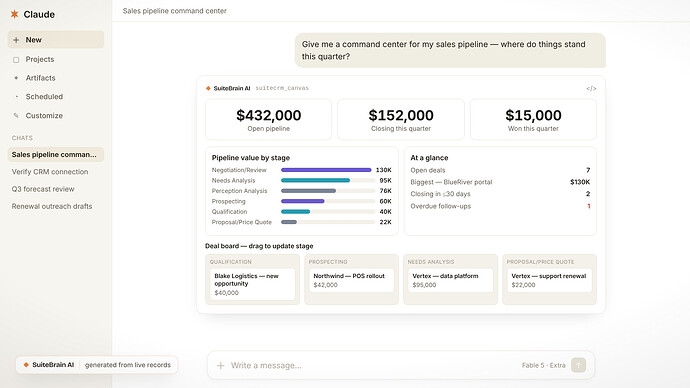Open the Fable 5 · Extra model selector
The image size is (690, 388).
tap(543, 365)
